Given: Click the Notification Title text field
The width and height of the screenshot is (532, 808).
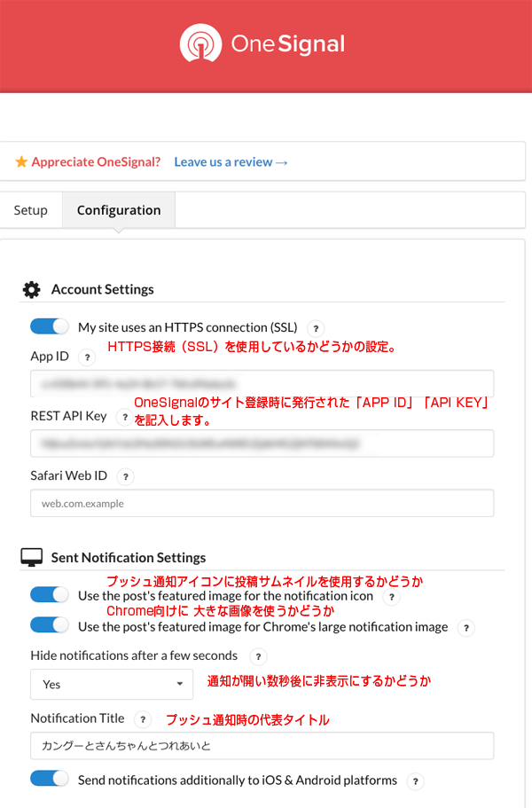Looking at the screenshot, I should pos(262,746).
